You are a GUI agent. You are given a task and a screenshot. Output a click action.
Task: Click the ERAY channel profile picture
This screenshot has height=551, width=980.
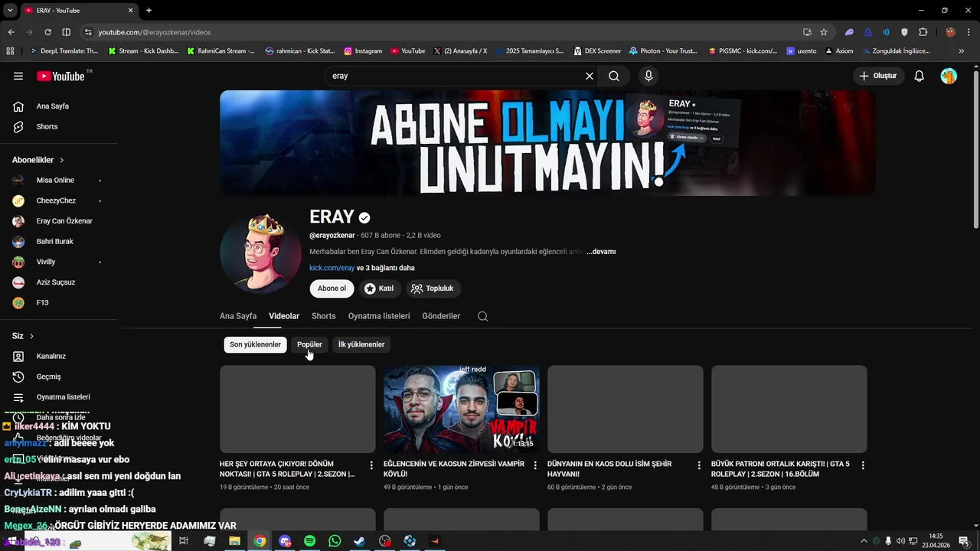pyautogui.click(x=260, y=253)
